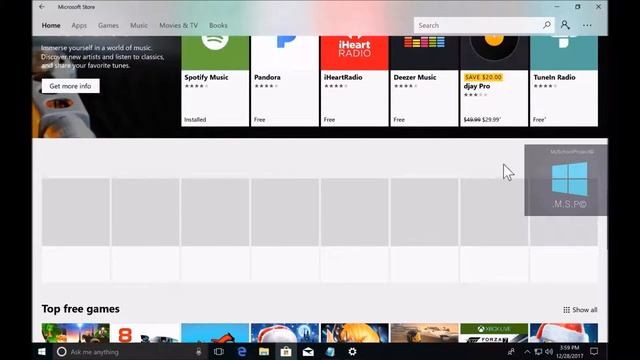
Task: Open Settings gear on taskbar
Action: (x=352, y=351)
